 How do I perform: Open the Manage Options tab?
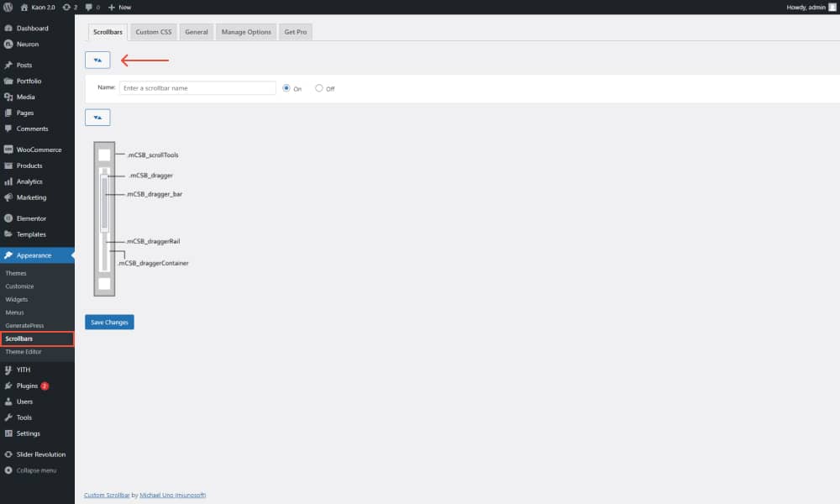pyautogui.click(x=244, y=31)
